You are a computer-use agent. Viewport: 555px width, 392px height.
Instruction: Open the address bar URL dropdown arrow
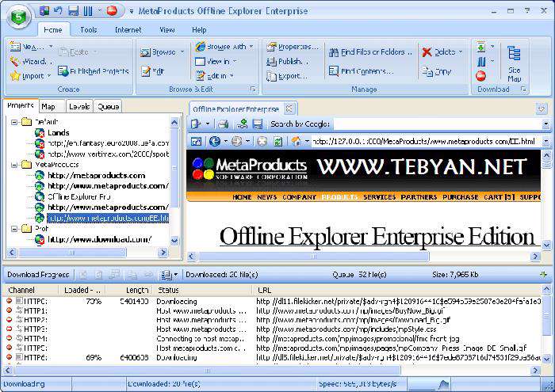click(x=545, y=142)
